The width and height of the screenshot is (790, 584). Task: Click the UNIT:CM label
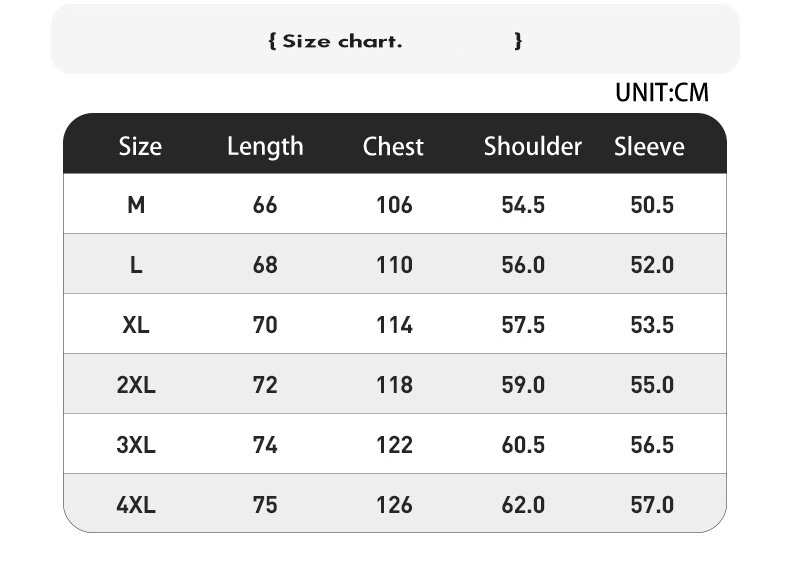661,93
